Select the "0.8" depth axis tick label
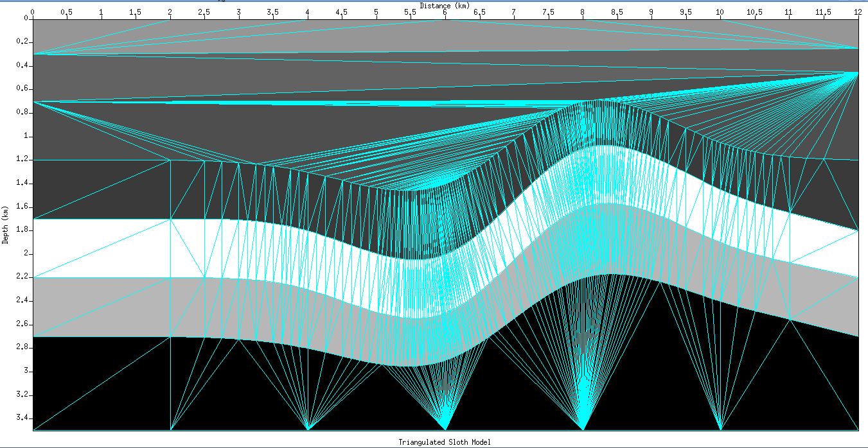The width and height of the screenshot is (868, 448). coord(24,112)
